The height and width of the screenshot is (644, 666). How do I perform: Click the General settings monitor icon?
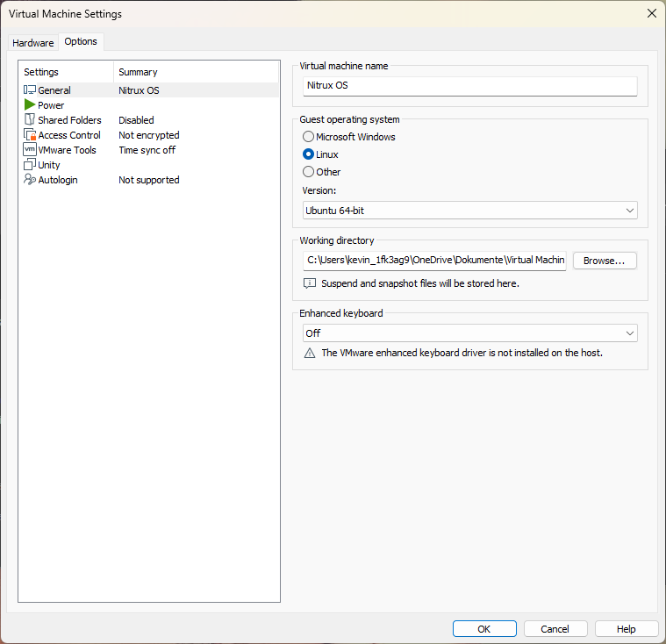30,90
